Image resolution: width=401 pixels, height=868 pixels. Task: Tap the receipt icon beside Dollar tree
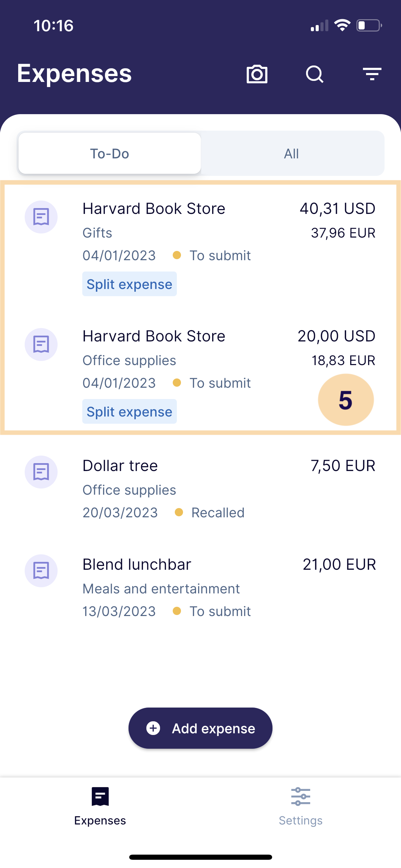click(x=41, y=472)
